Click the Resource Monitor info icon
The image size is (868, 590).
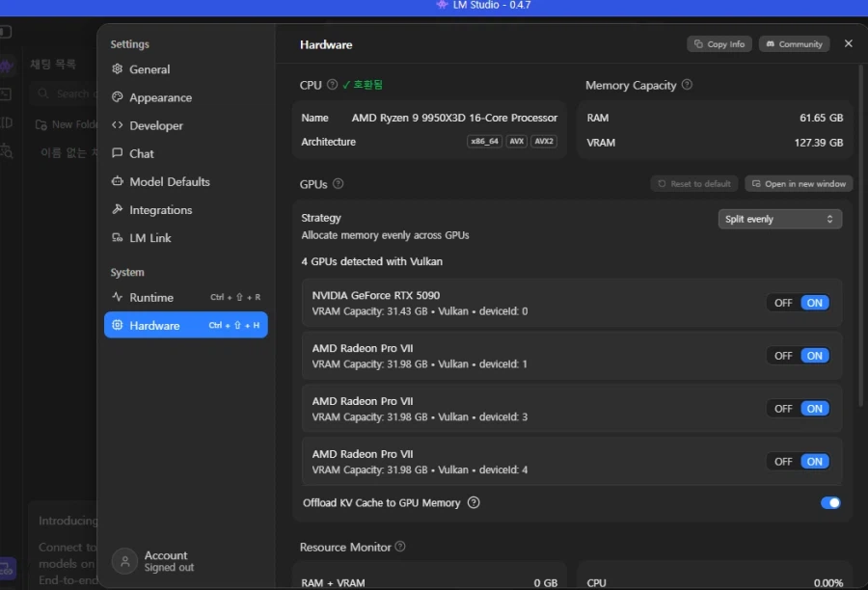click(x=400, y=547)
